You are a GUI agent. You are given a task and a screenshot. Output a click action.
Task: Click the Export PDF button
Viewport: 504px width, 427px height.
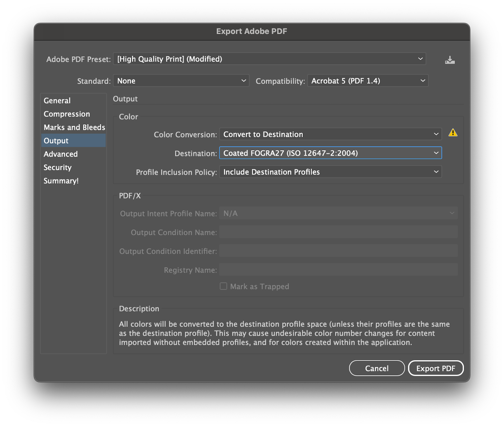click(x=436, y=368)
